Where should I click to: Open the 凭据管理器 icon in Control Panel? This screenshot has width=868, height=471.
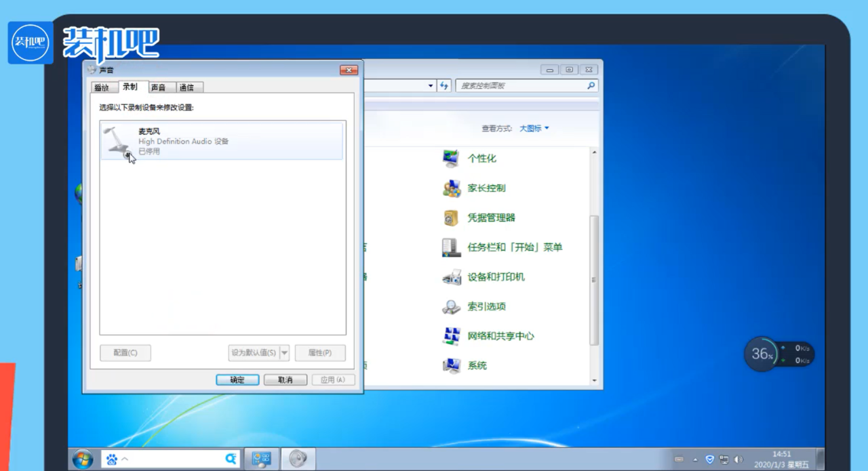click(x=451, y=218)
